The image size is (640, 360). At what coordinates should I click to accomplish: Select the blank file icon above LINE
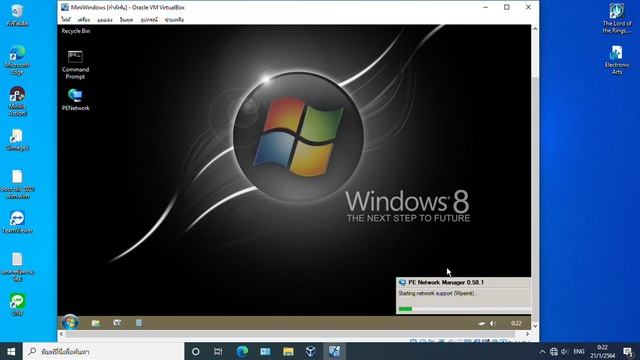tap(17, 267)
